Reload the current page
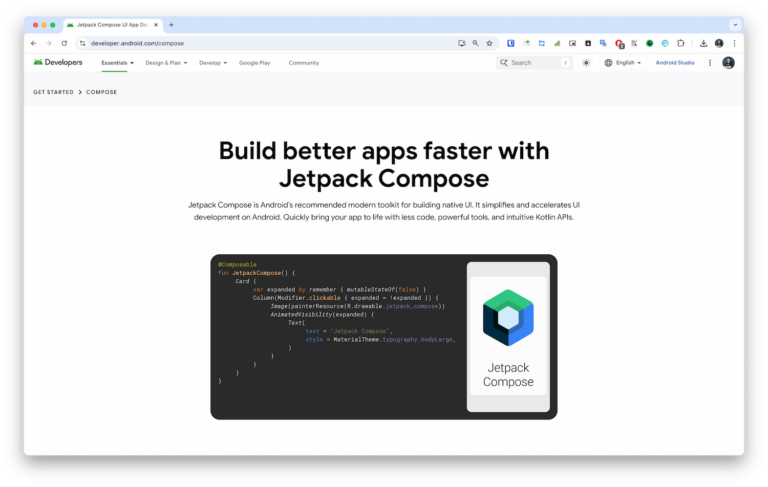The height and width of the screenshot is (487, 768). point(64,43)
